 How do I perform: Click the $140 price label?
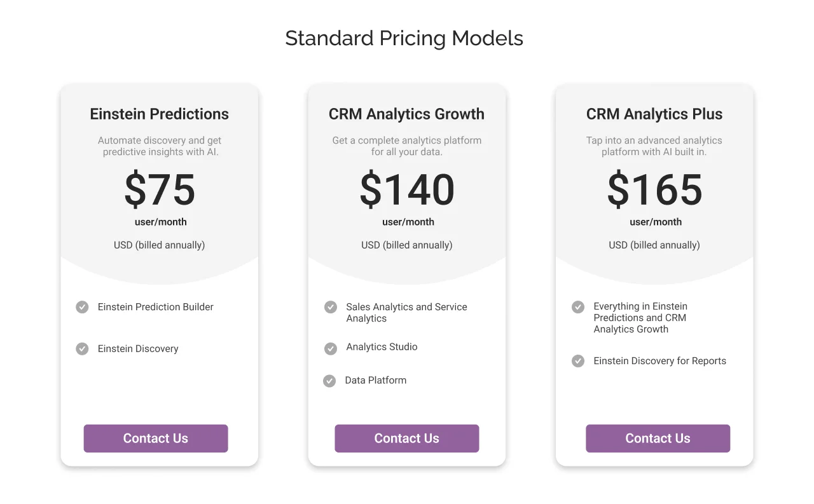tap(406, 191)
